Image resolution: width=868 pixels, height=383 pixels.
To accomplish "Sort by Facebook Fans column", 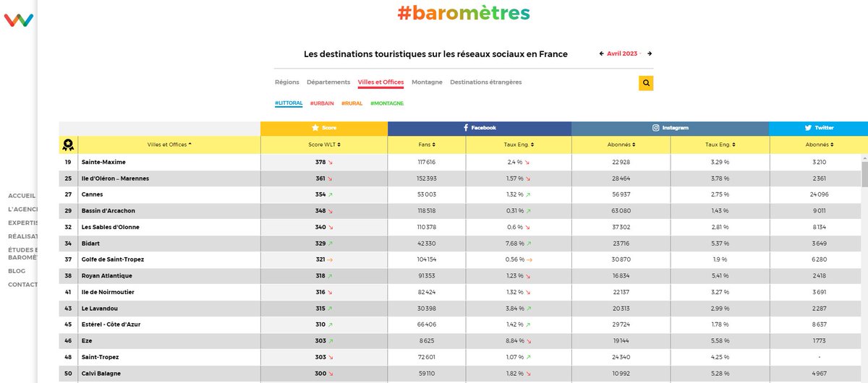I will click(427, 145).
